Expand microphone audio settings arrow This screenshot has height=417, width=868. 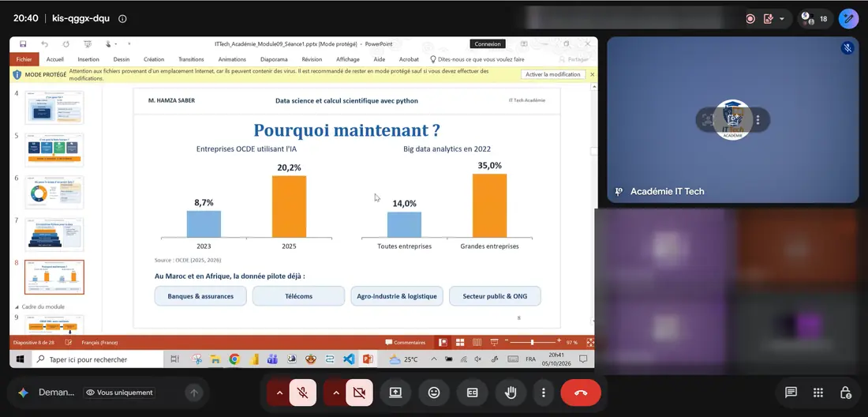coord(279,393)
